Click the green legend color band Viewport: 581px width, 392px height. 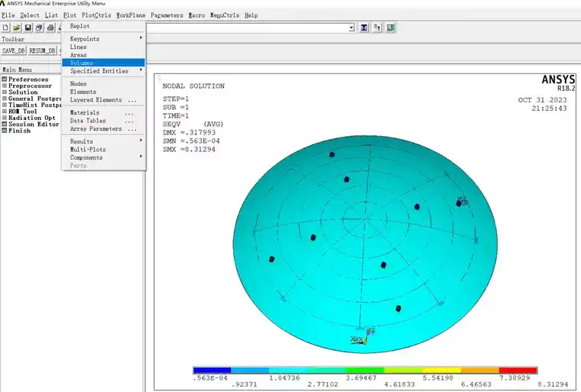365,370
